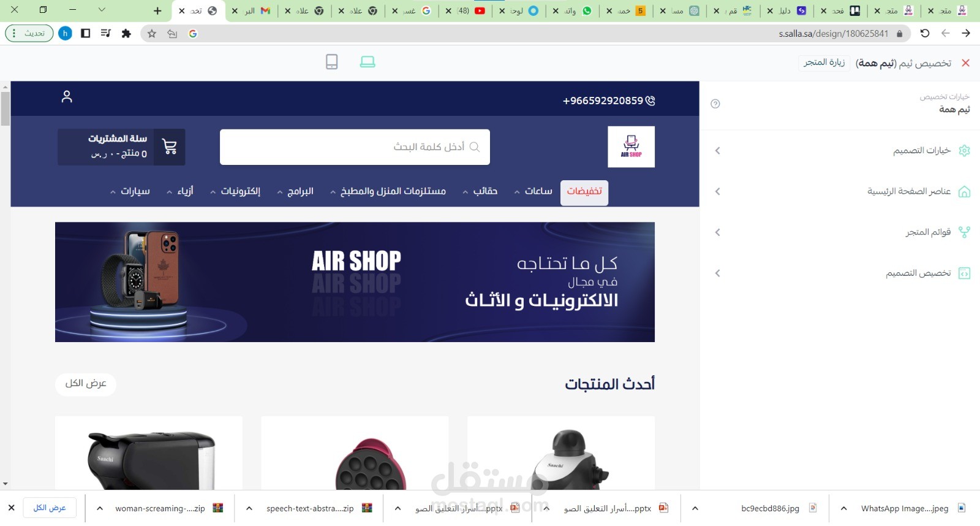Open Chrome extensions puzzle icon

126,34
